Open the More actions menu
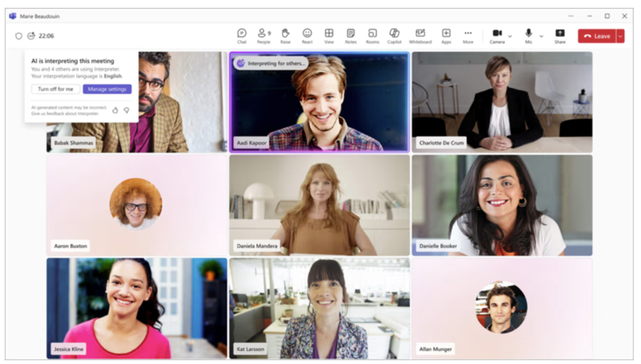This screenshot has width=641, height=364. click(468, 36)
